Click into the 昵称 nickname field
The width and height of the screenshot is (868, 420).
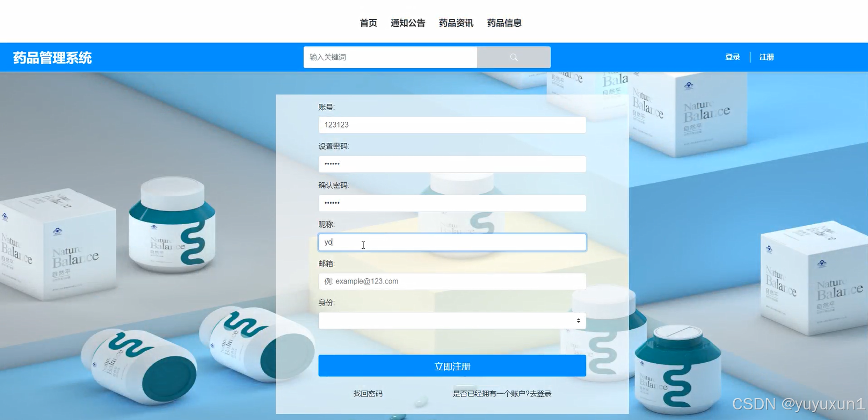[452, 242]
